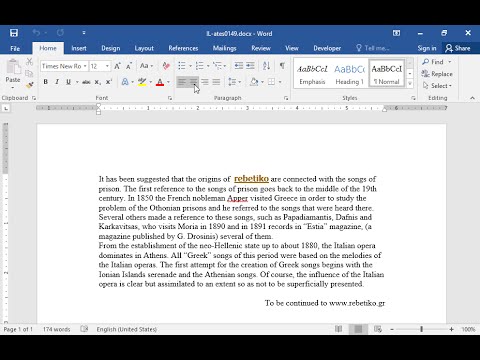480x360 pixels.
Task: Toggle Subscript formatting
Action: click(x=97, y=82)
